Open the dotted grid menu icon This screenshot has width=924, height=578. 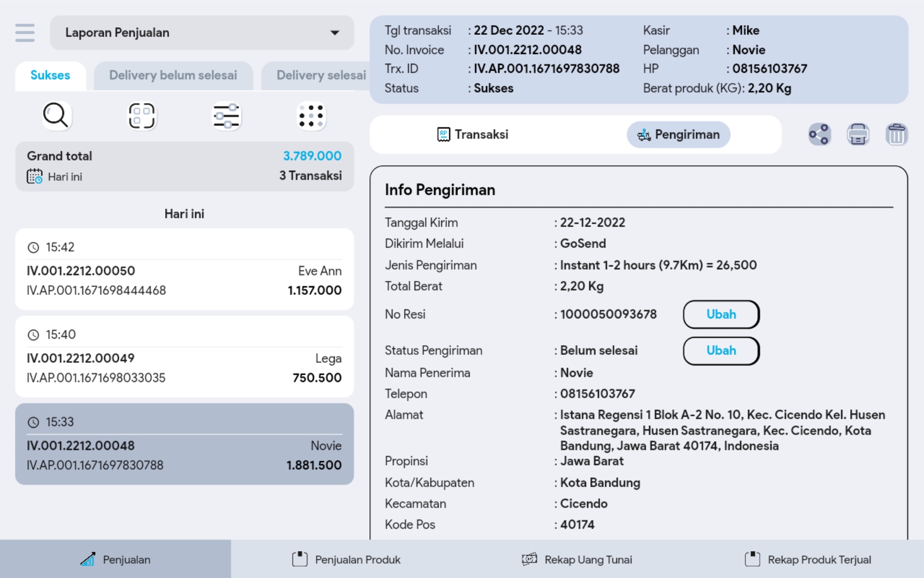pyautogui.click(x=311, y=116)
